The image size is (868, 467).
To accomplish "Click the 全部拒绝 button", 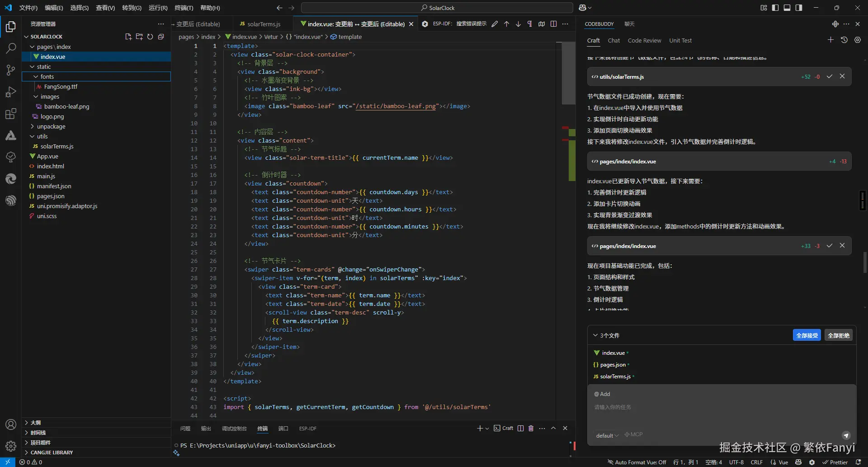I will pyautogui.click(x=838, y=335).
